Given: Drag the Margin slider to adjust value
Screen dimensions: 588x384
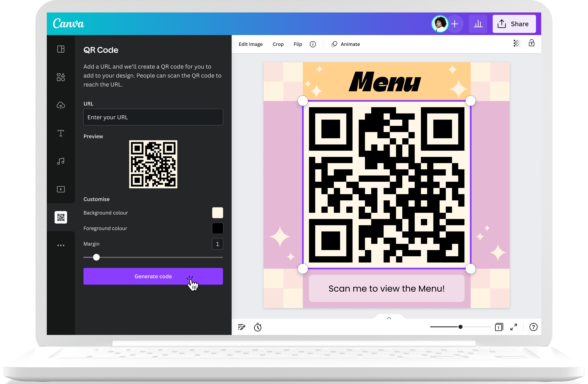Looking at the screenshot, I should [96, 257].
